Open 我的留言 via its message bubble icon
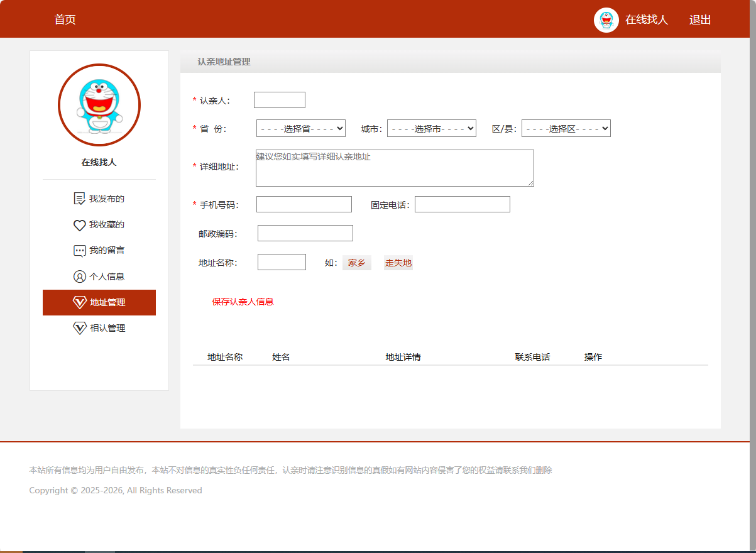 point(79,250)
